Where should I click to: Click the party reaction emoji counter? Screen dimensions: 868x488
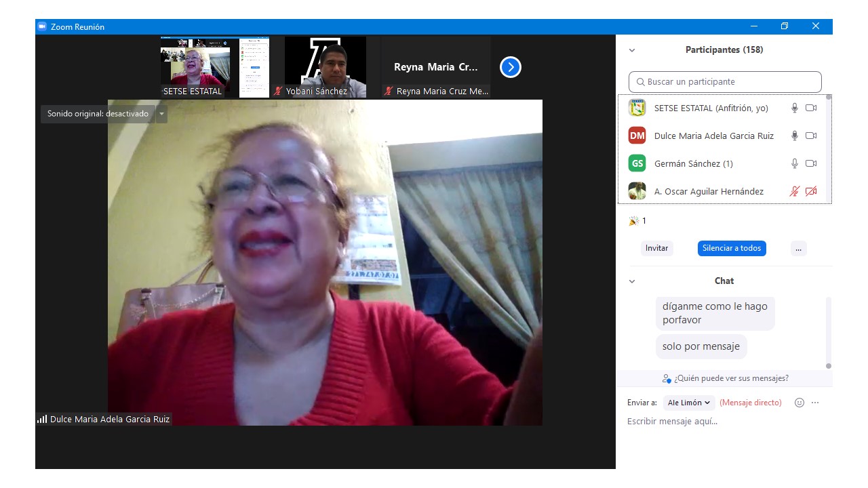click(x=637, y=221)
